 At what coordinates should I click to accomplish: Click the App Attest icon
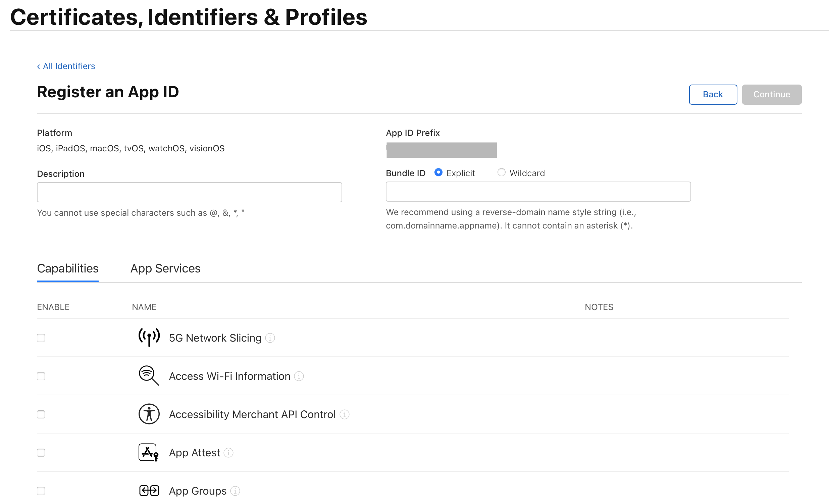149,452
